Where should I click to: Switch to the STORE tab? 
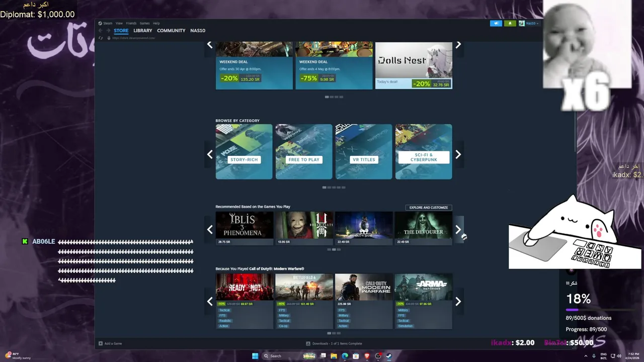pos(121,31)
